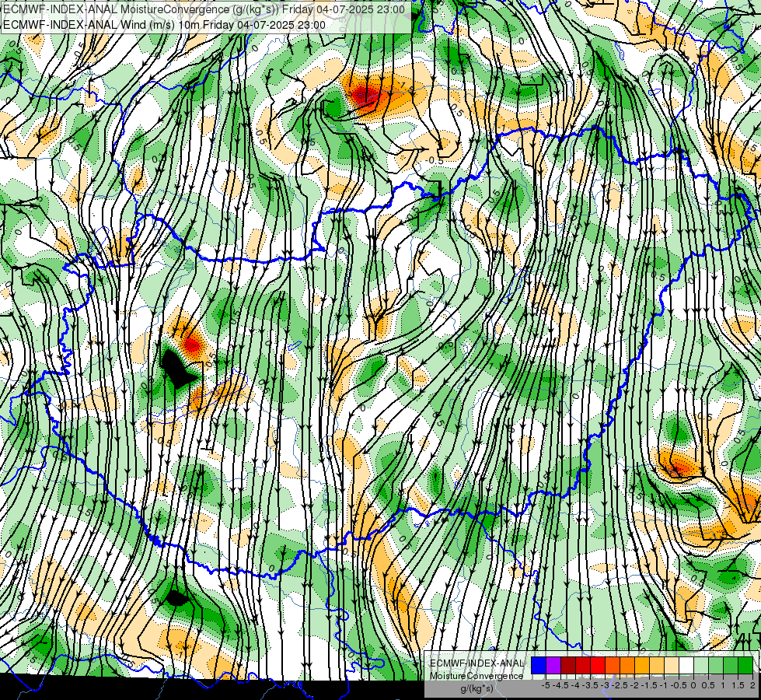
Task: Click the Wind (m/s) 10m title line
Action: coord(164,25)
